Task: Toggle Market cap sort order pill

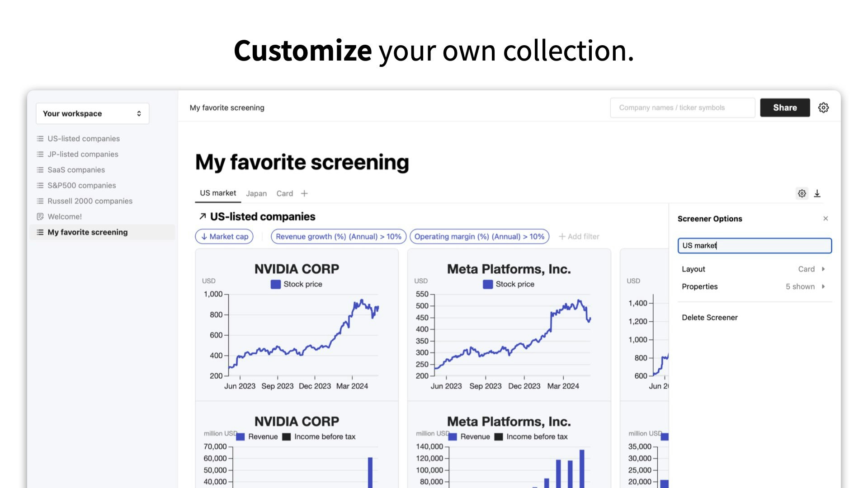Action: pos(224,236)
